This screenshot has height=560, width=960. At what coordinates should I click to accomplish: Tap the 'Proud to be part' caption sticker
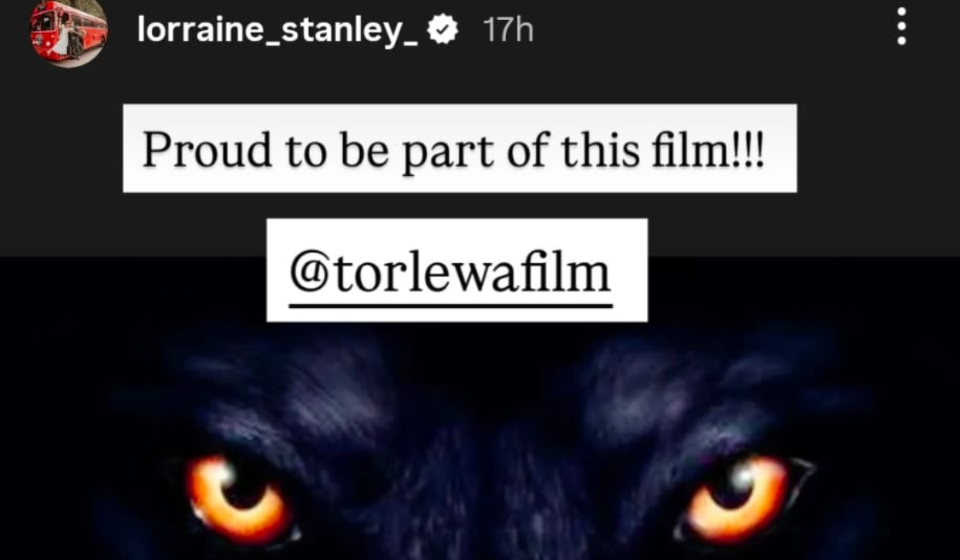[459, 148]
